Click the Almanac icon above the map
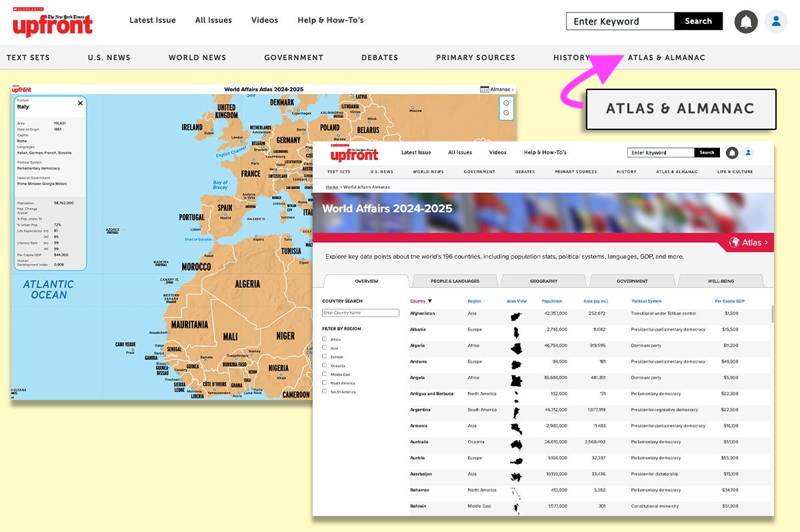The height and width of the screenshot is (532, 800). [485, 89]
